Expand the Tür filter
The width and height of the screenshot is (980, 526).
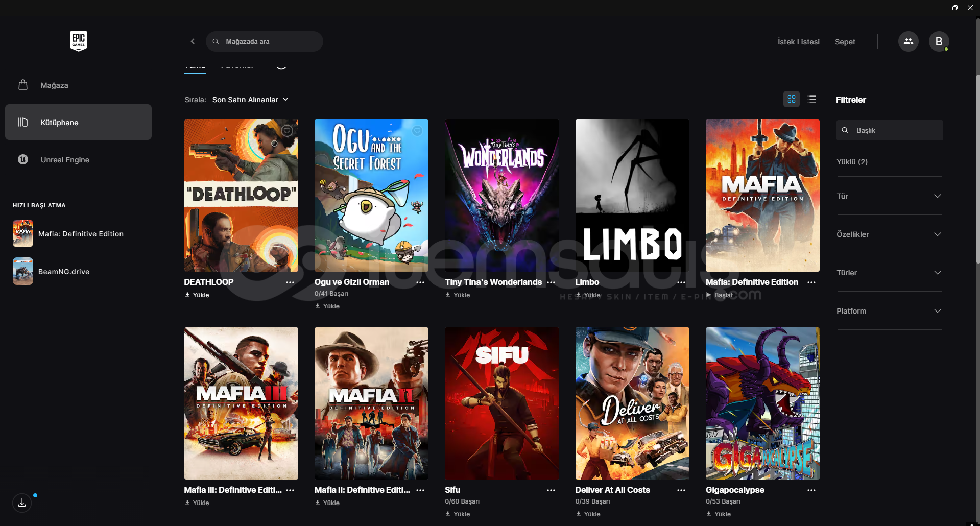[889, 196]
